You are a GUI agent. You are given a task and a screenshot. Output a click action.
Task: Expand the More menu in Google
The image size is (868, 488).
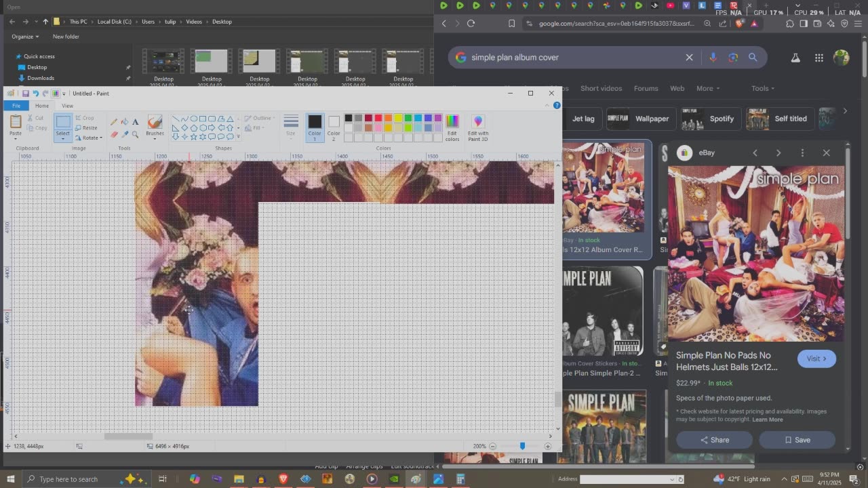pos(708,88)
